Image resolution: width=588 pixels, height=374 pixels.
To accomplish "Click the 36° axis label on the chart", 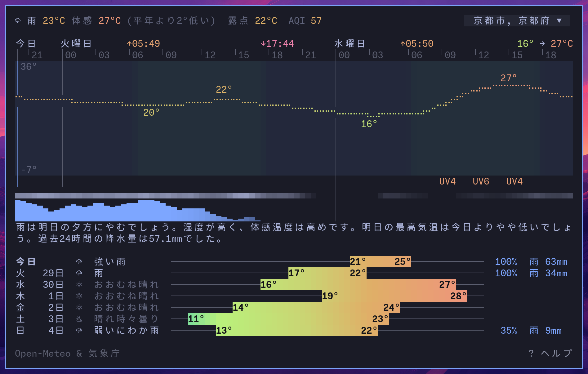I will tap(29, 67).
